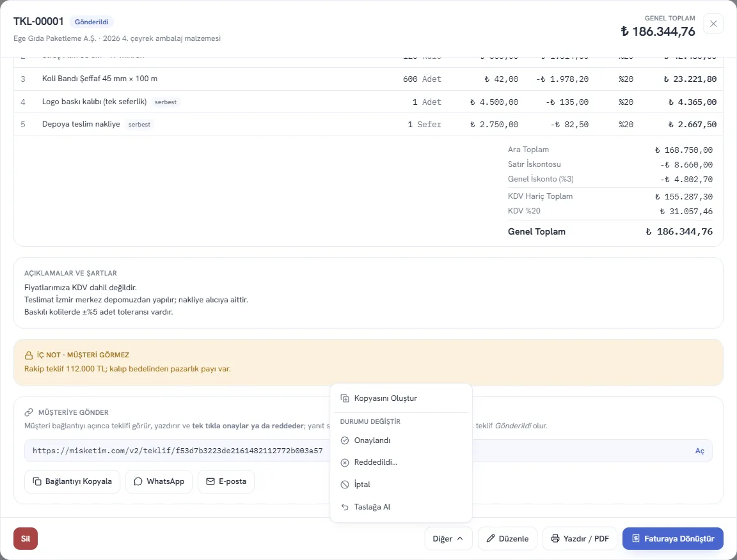Choose Taslağa Al menu option
The image size is (737, 560).
(401, 507)
